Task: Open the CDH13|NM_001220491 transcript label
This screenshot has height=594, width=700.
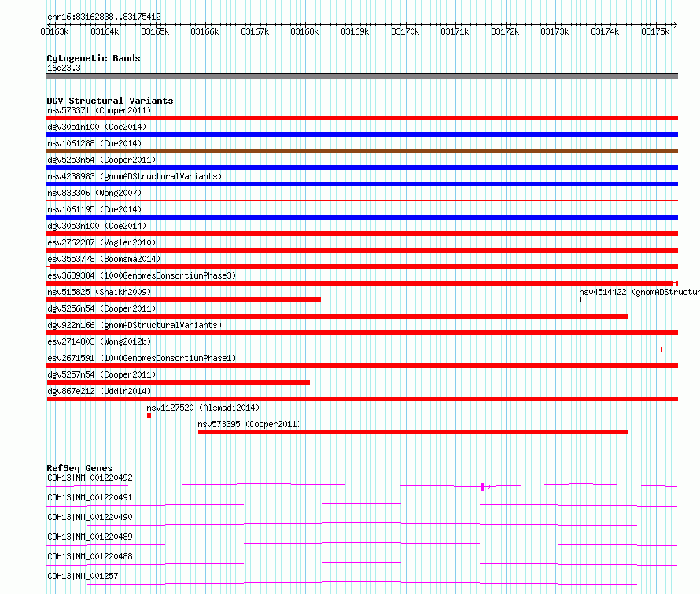Action: tap(90, 497)
